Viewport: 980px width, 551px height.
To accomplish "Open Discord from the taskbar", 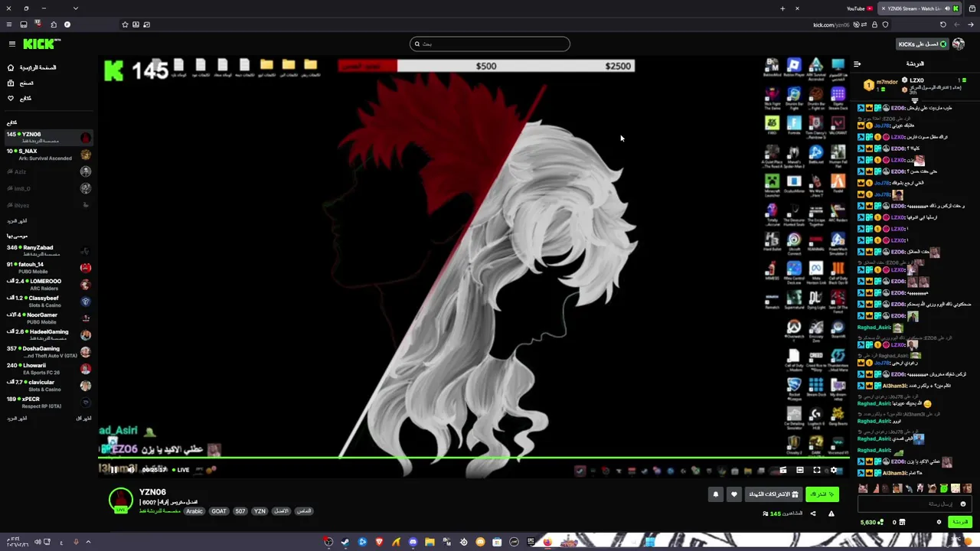I will (413, 542).
